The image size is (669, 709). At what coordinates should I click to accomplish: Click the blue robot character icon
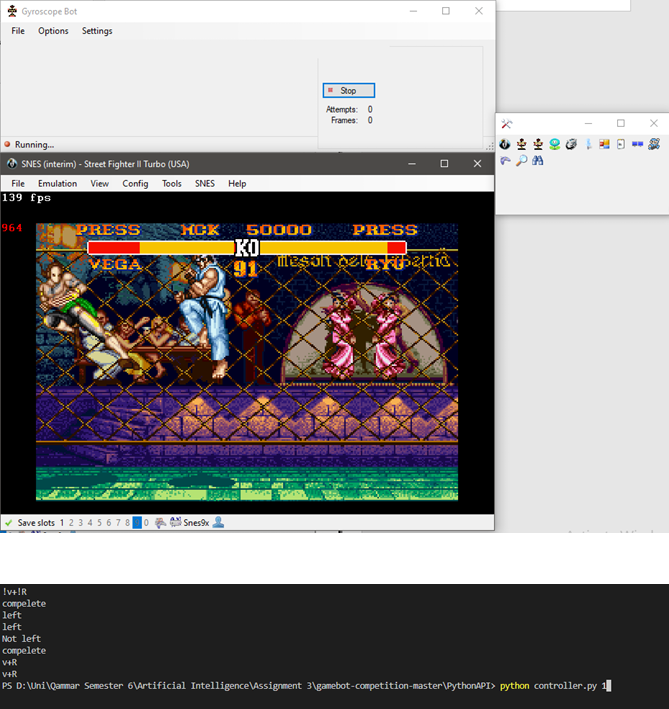click(x=654, y=144)
